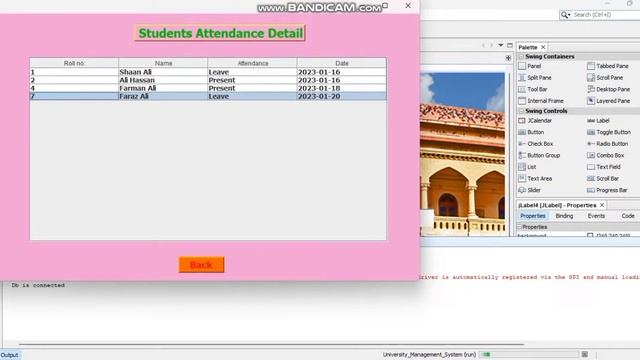640x360 pixels.
Task: Select the Ali Hassan row
Action: [x=208, y=80]
